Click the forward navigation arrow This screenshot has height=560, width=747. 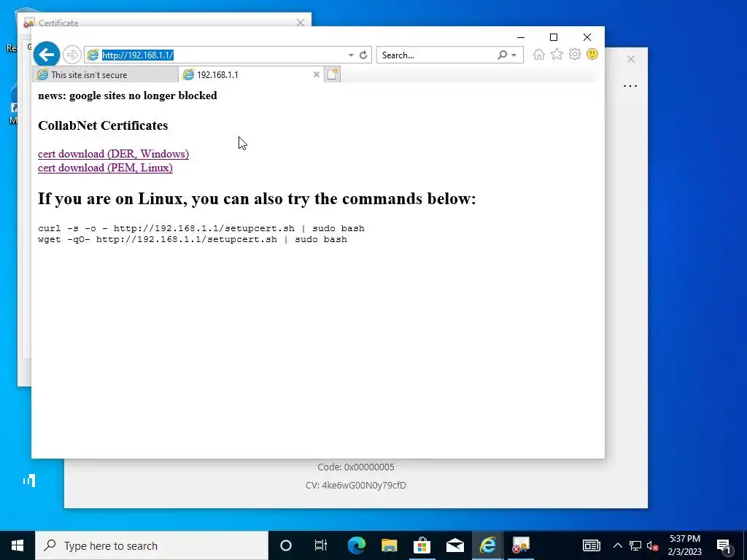point(72,55)
